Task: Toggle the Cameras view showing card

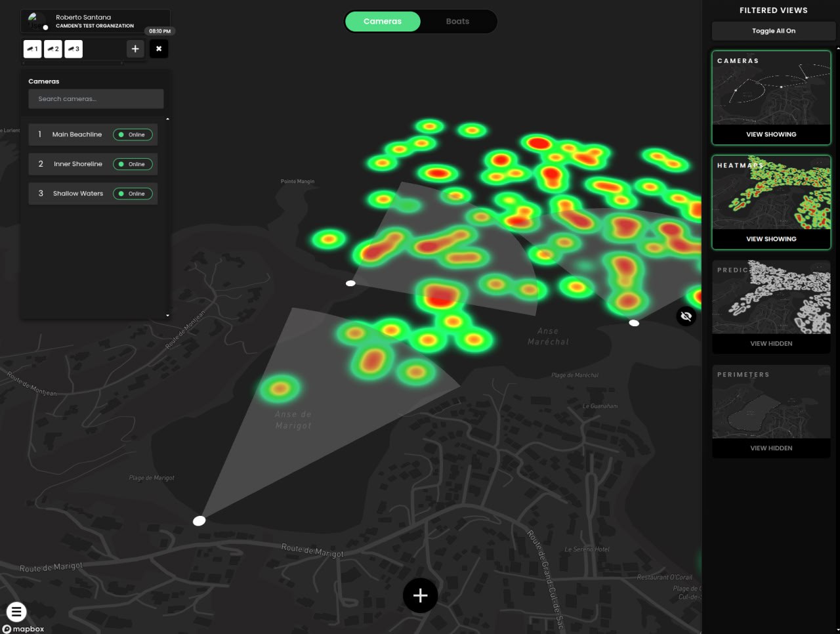Action: pos(771,98)
